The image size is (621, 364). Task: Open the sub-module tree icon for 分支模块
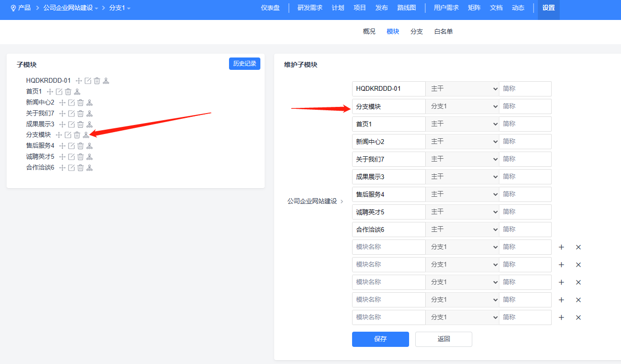pos(86,135)
